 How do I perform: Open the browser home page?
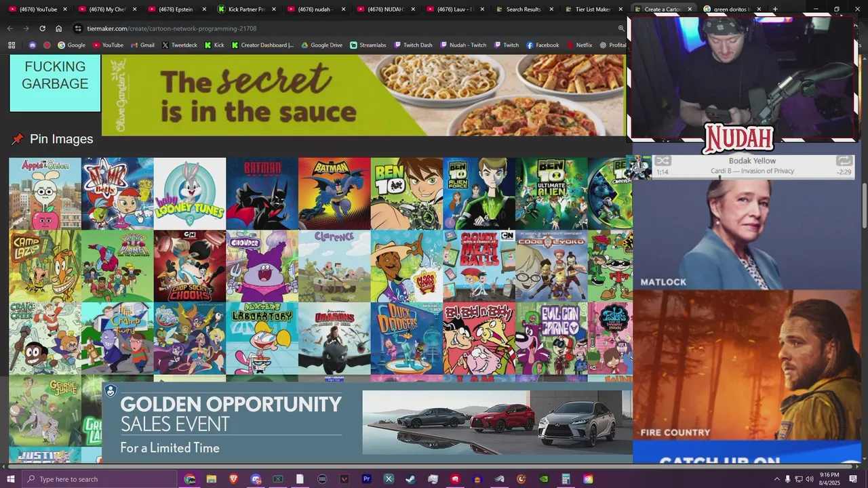point(58,28)
